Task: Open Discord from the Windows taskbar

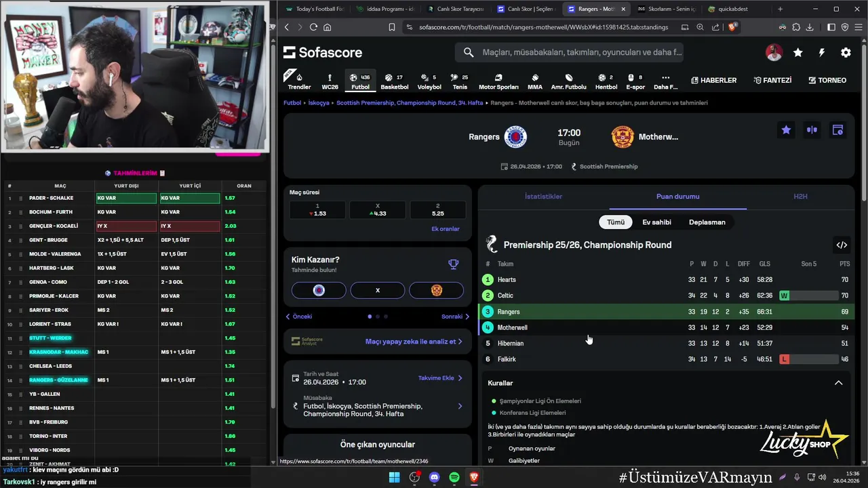Action: click(435, 477)
